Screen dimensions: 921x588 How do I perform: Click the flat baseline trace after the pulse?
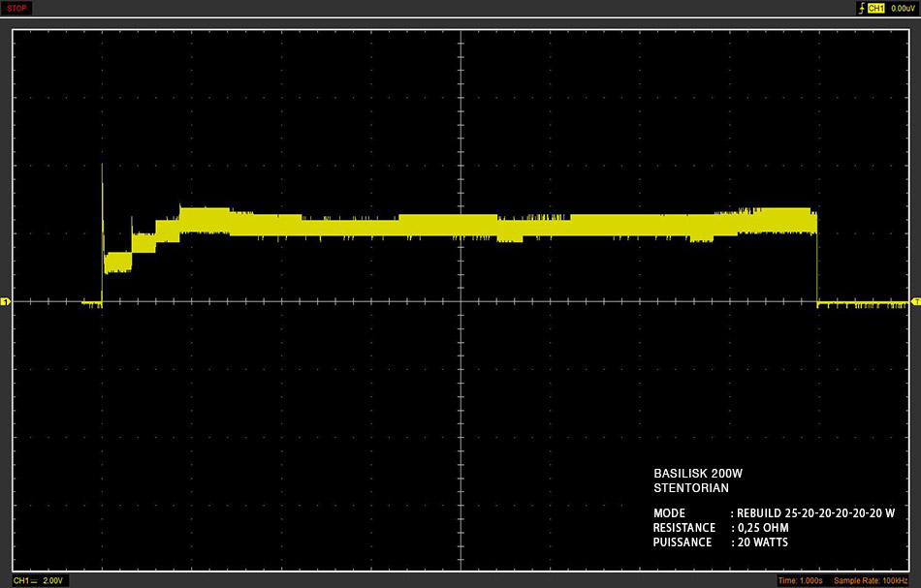point(862,304)
